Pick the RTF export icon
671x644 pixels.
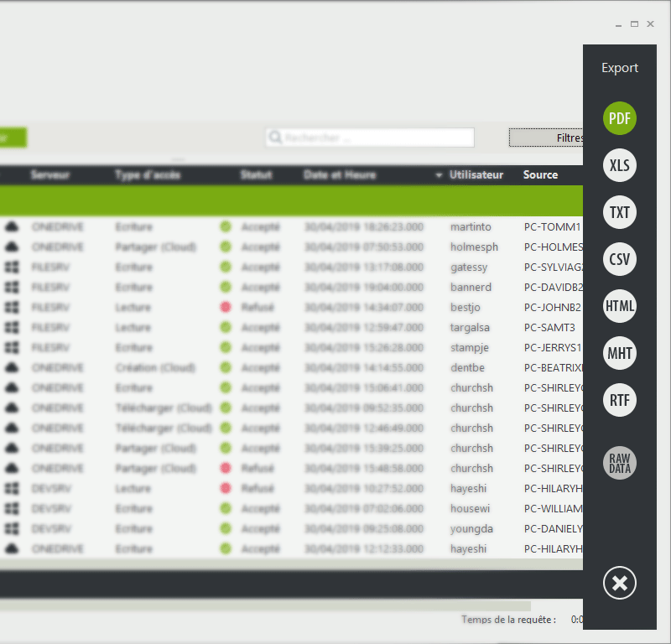[620, 400]
